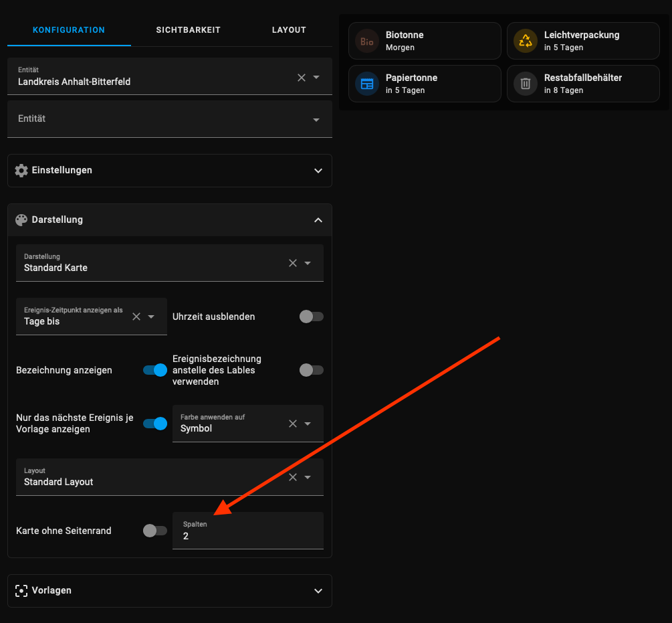Toggle Uhrzeit ausblenden switch
Screen dimensions: 672x623
[311, 317]
